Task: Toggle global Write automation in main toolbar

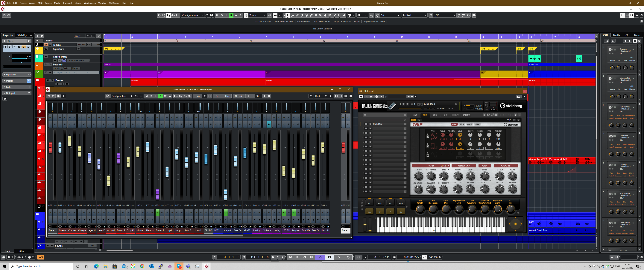Action: tap(236, 15)
